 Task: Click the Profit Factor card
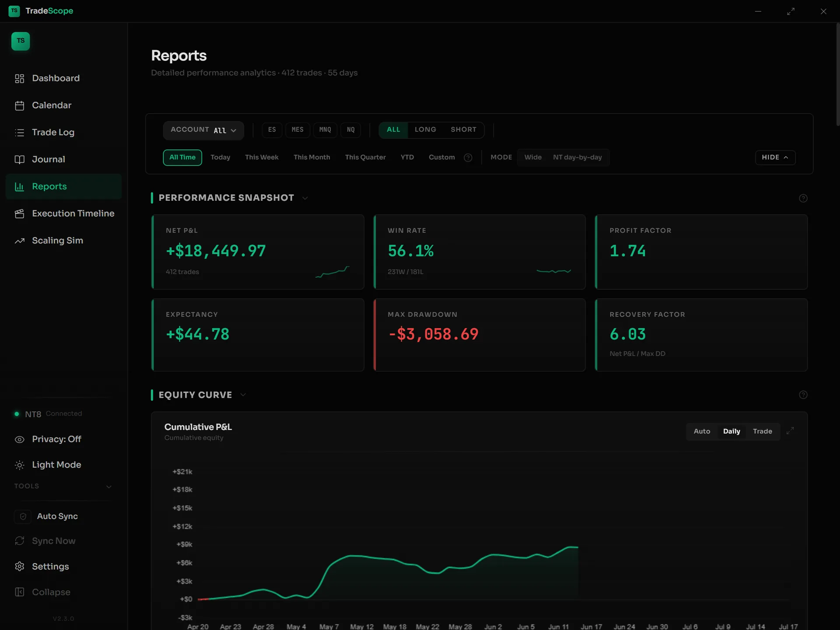pyautogui.click(x=701, y=252)
